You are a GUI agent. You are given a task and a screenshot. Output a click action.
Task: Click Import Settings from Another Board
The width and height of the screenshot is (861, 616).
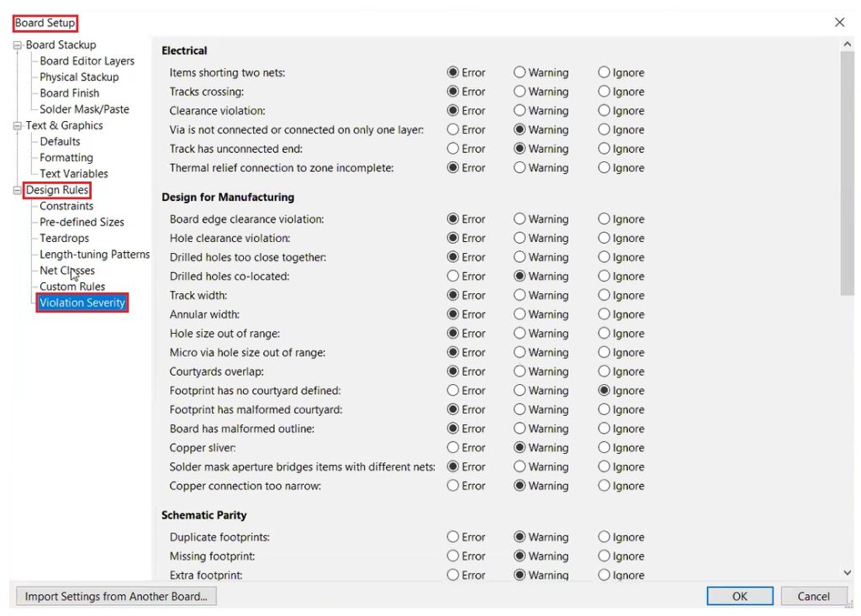[116, 596]
